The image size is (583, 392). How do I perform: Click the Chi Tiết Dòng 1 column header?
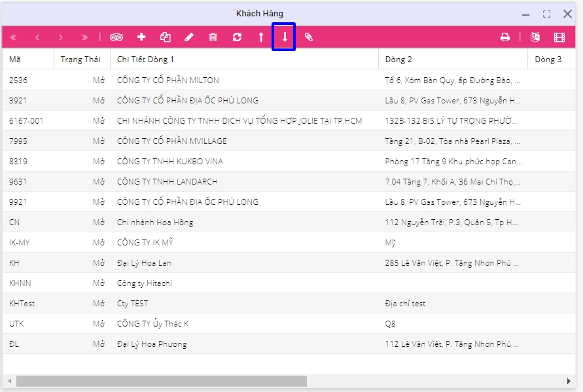[x=145, y=60]
